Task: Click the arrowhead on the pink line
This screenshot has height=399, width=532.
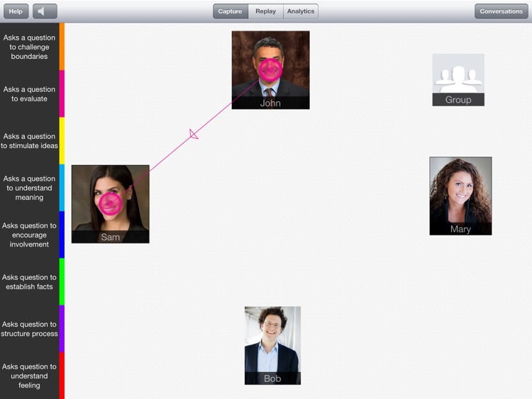Action: pyautogui.click(x=194, y=134)
